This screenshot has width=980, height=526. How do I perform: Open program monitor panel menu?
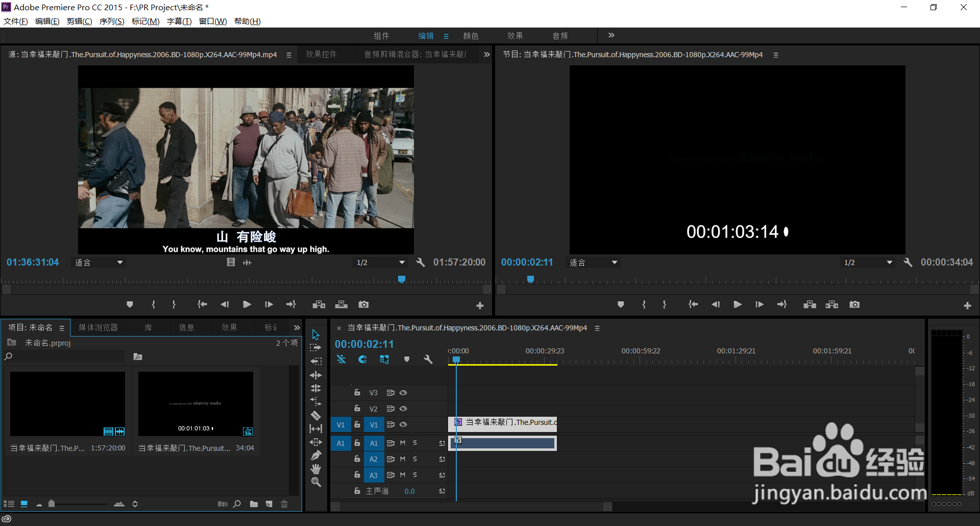tap(776, 55)
